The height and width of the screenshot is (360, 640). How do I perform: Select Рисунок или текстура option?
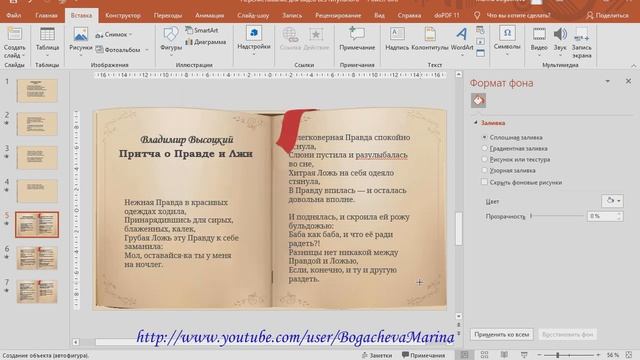tap(484, 160)
